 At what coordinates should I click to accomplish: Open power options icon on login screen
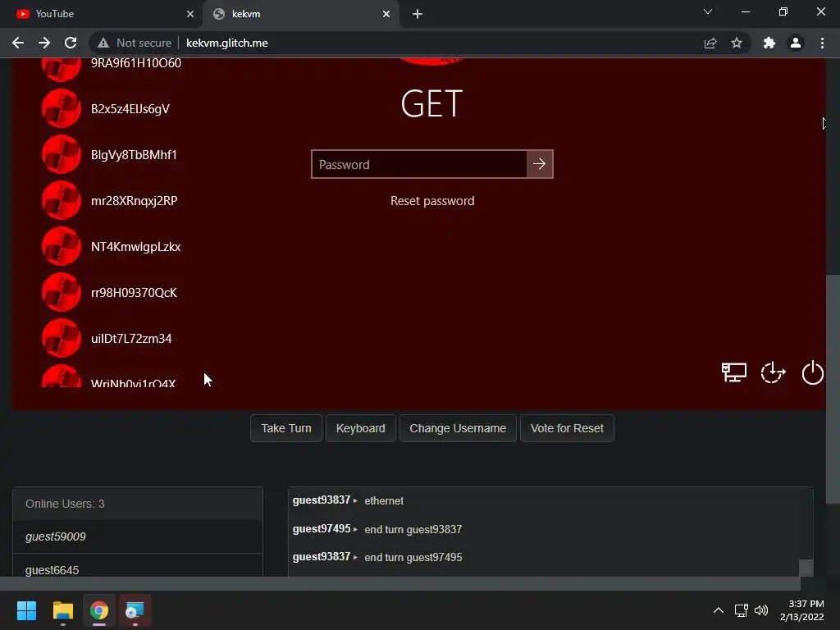[x=812, y=372]
